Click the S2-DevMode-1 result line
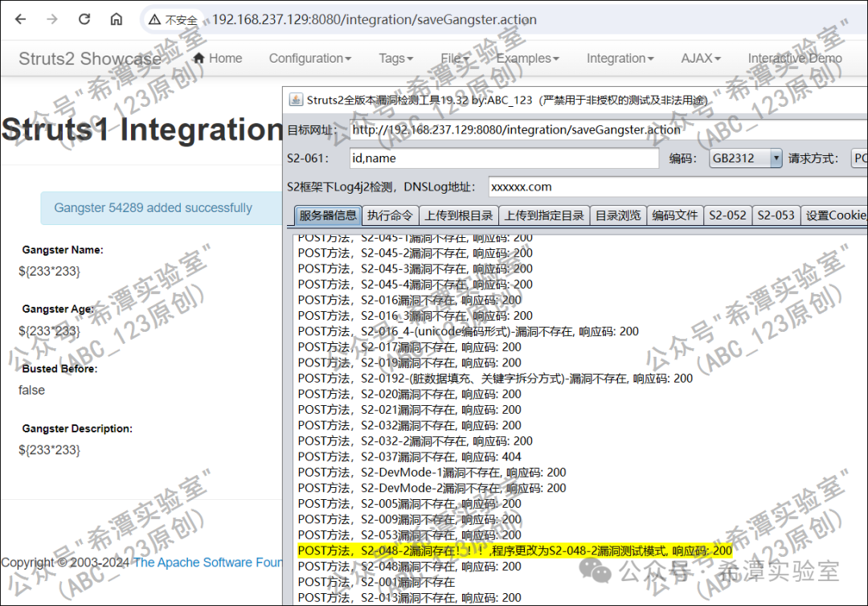This screenshot has height=606, width=868. pyautogui.click(x=432, y=472)
